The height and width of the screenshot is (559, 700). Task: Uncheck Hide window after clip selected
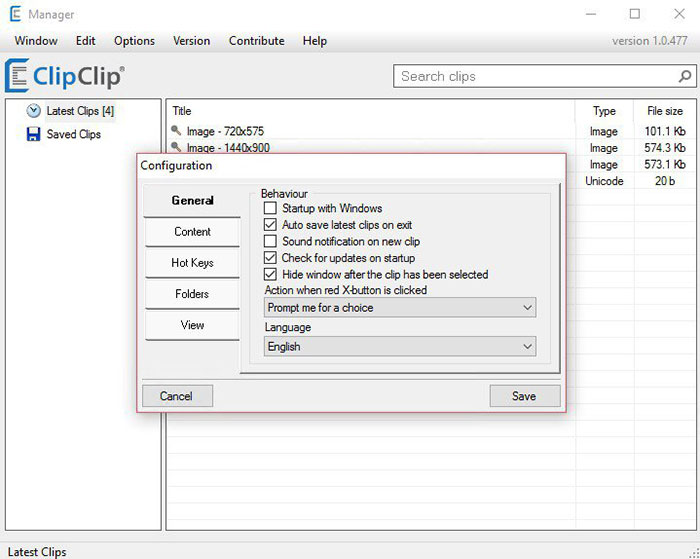point(270,274)
